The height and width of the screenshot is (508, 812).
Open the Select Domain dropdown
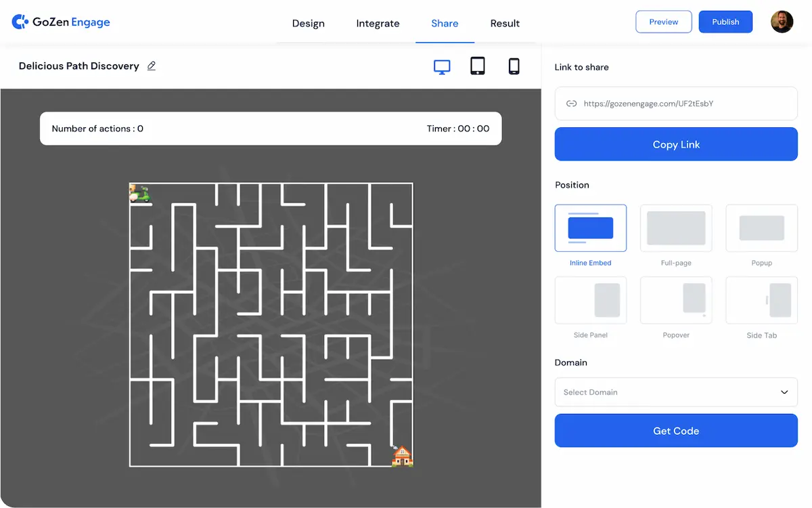(676, 392)
